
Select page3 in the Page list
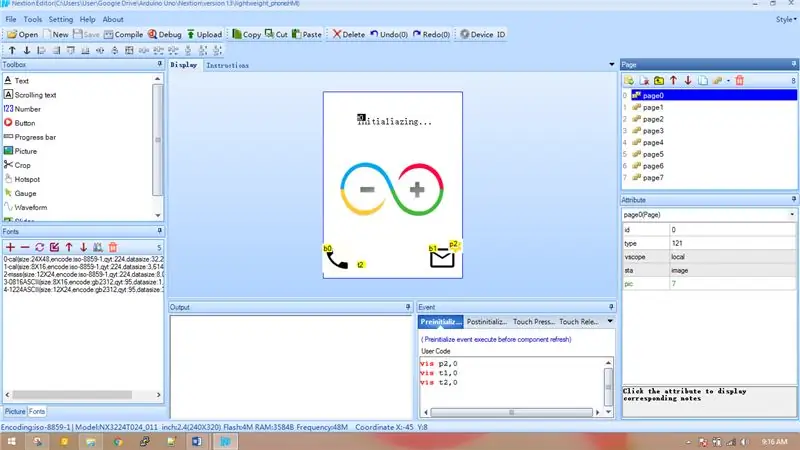tap(653, 131)
